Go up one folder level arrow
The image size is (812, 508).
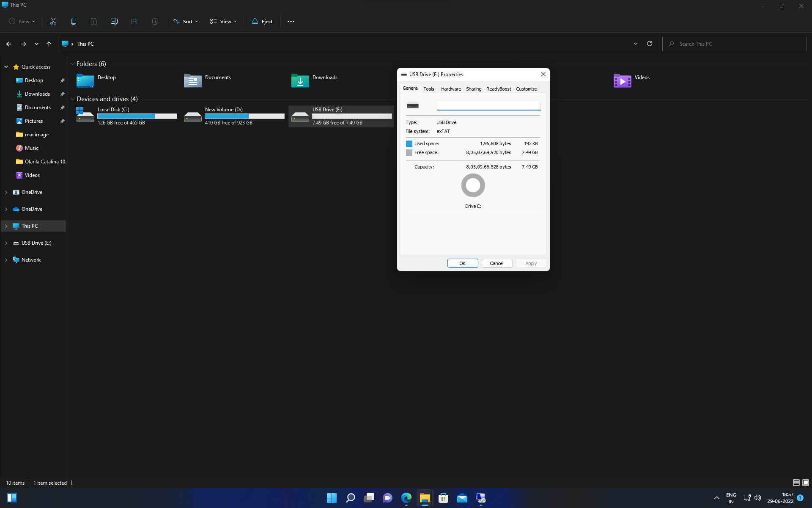(x=49, y=44)
